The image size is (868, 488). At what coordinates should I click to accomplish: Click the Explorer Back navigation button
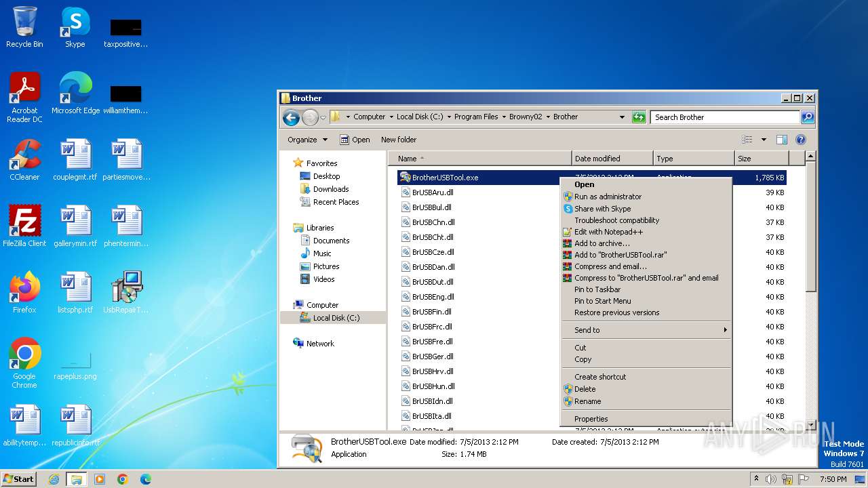click(x=292, y=117)
